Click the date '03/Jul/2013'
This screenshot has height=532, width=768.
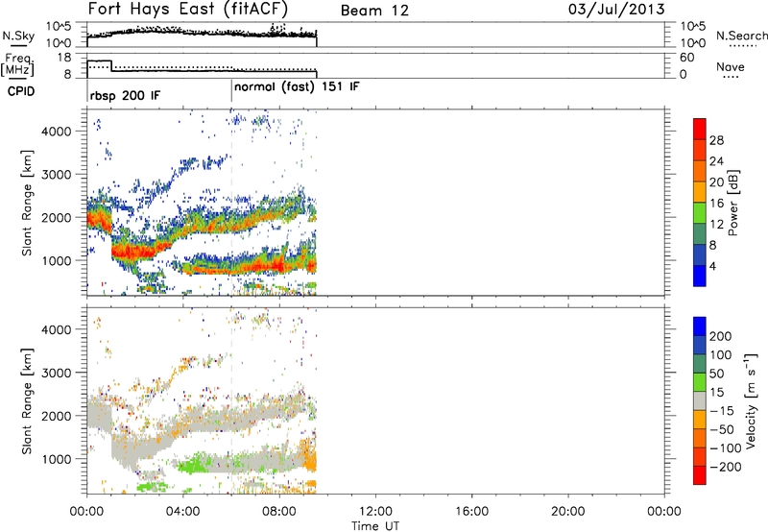pos(616,10)
